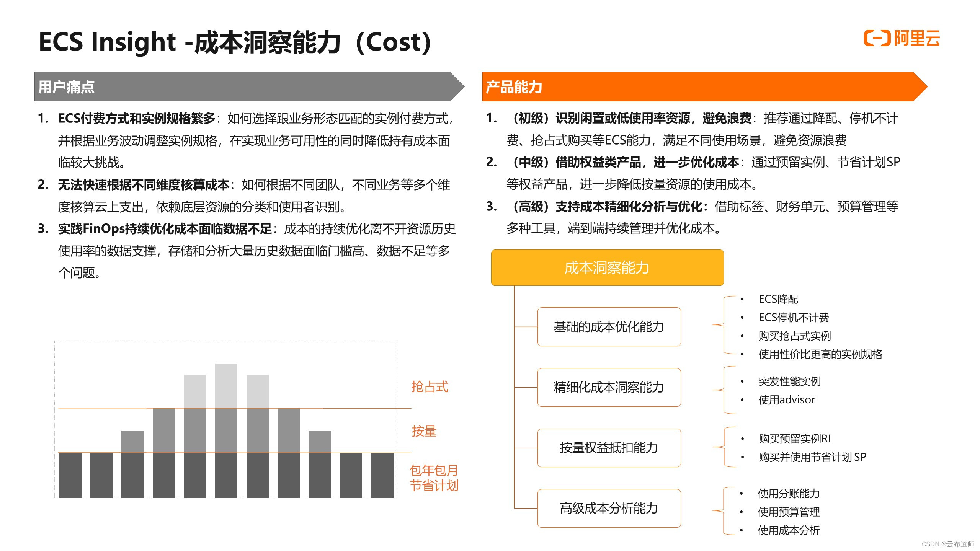Viewport: 980px width, 551px height.
Task: Select the 使用成本分析 bullet item
Action: [x=789, y=530]
